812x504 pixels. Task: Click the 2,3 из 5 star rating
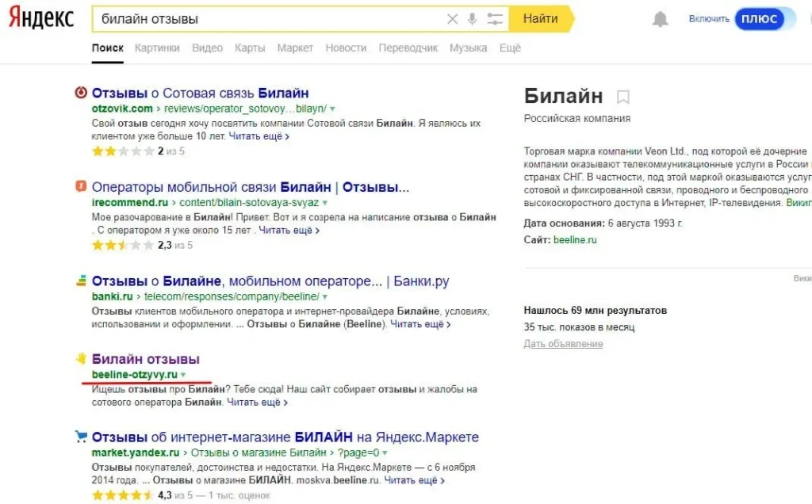click(142, 246)
